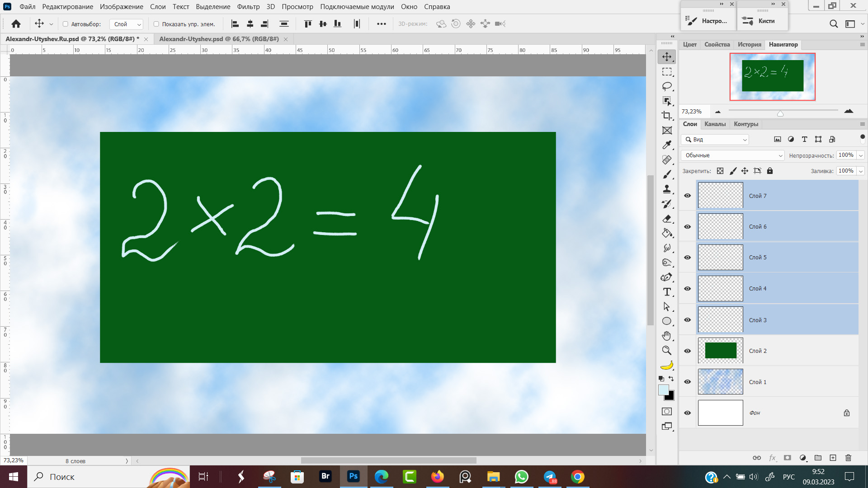Select the Healing Brush tool
Viewport: 868px width, 488px height.
pos(667,160)
